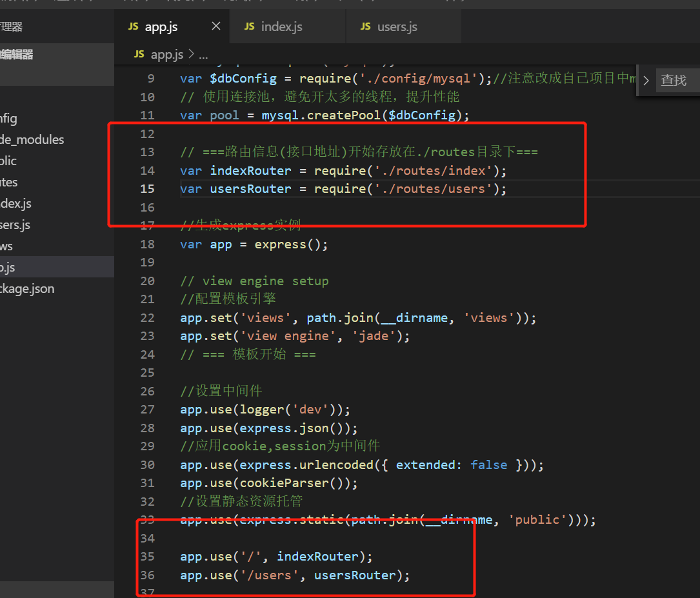Click 'logger' call on line 27
The height and width of the screenshot is (598, 700).
click(x=261, y=410)
